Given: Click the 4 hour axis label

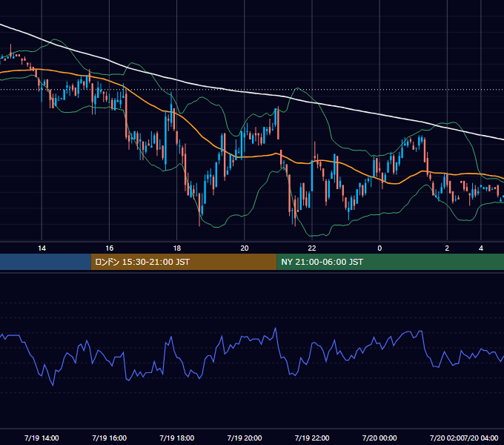Looking at the screenshot, I should point(481,248).
